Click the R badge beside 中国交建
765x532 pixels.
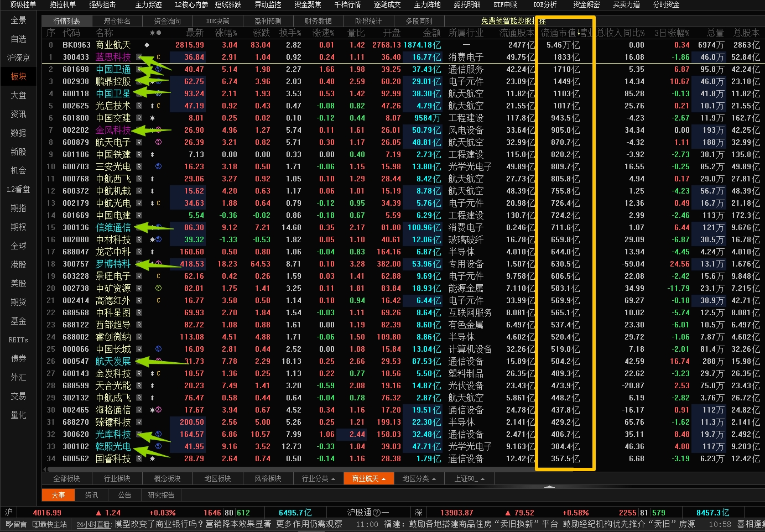[139, 118]
